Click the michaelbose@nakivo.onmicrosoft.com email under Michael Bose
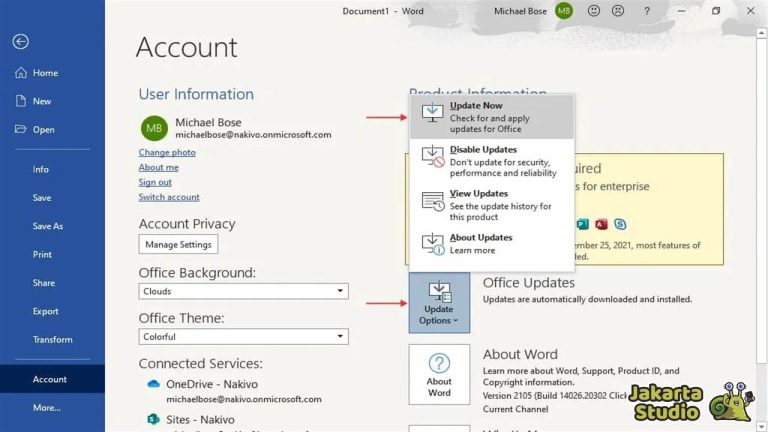 tap(253, 135)
